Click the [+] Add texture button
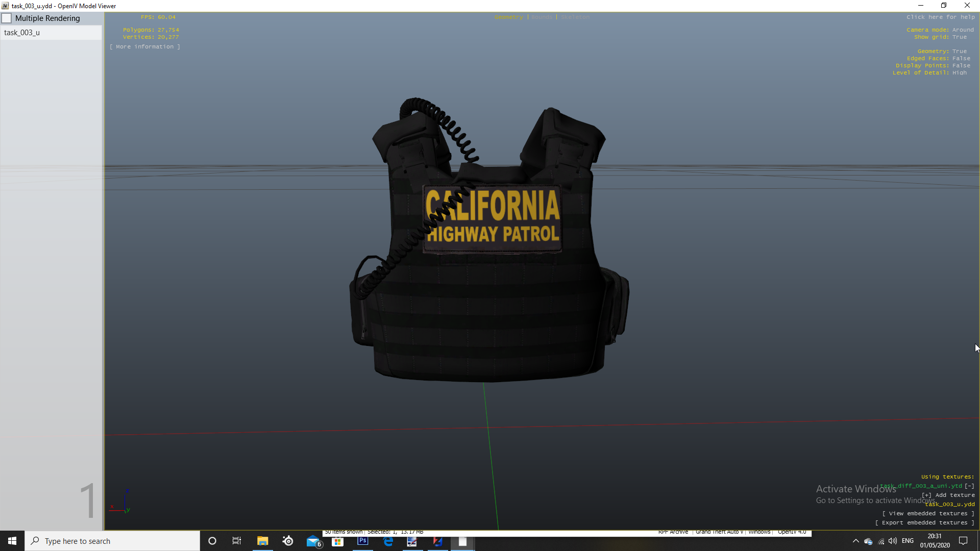Screen dimensions: 980x551 pyautogui.click(x=948, y=495)
